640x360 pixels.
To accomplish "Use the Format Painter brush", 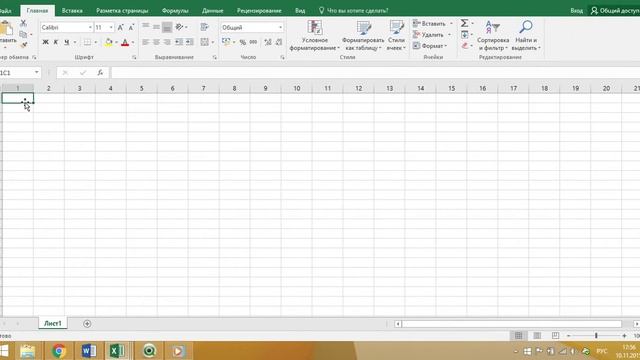I will click(23, 45).
